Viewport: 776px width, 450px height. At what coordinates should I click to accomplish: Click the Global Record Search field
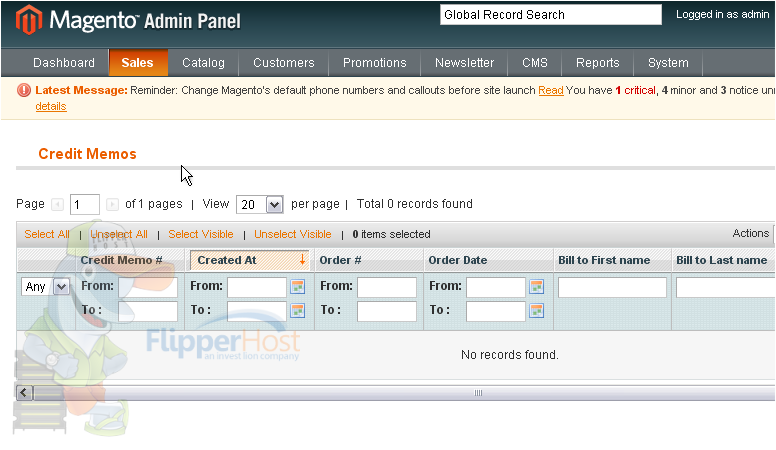pyautogui.click(x=551, y=15)
